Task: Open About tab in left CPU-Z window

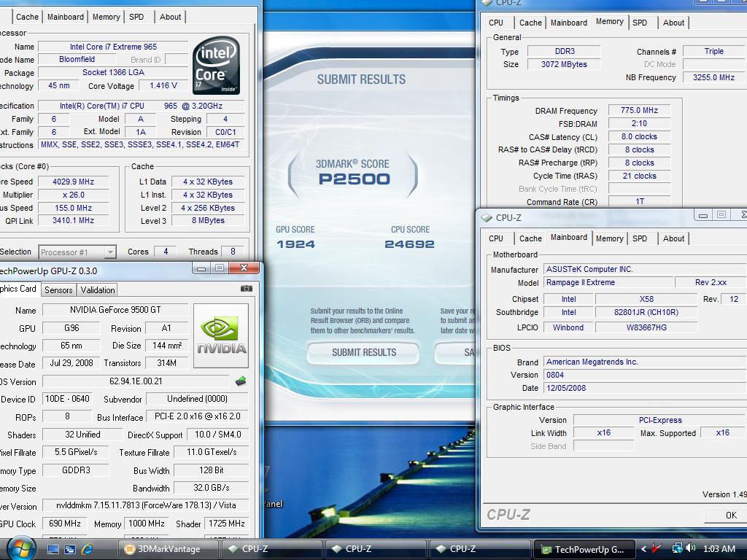Action: (x=170, y=17)
